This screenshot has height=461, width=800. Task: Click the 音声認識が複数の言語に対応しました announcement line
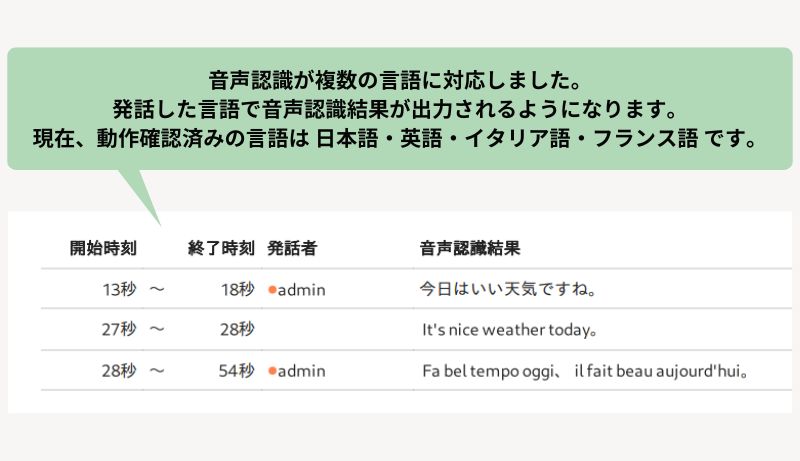400,78
